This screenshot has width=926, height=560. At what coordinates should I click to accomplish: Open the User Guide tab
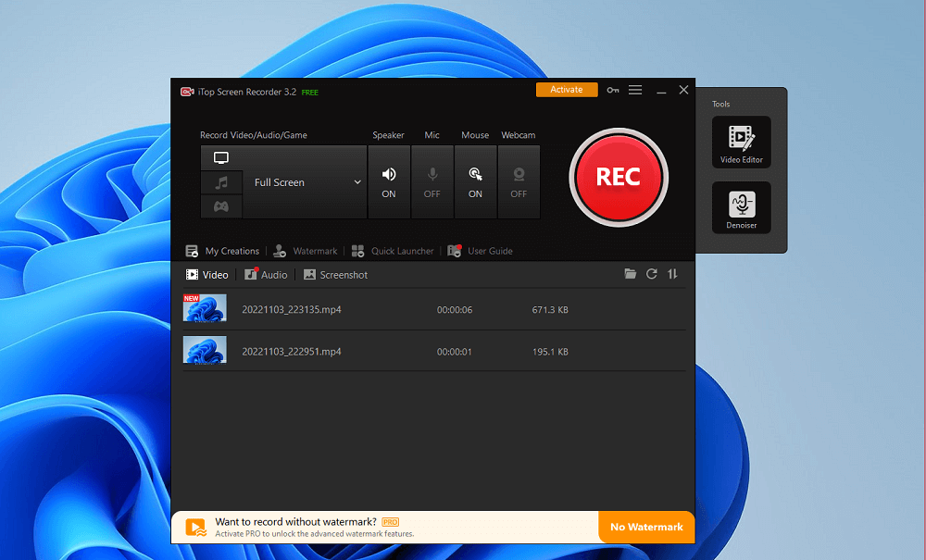480,251
